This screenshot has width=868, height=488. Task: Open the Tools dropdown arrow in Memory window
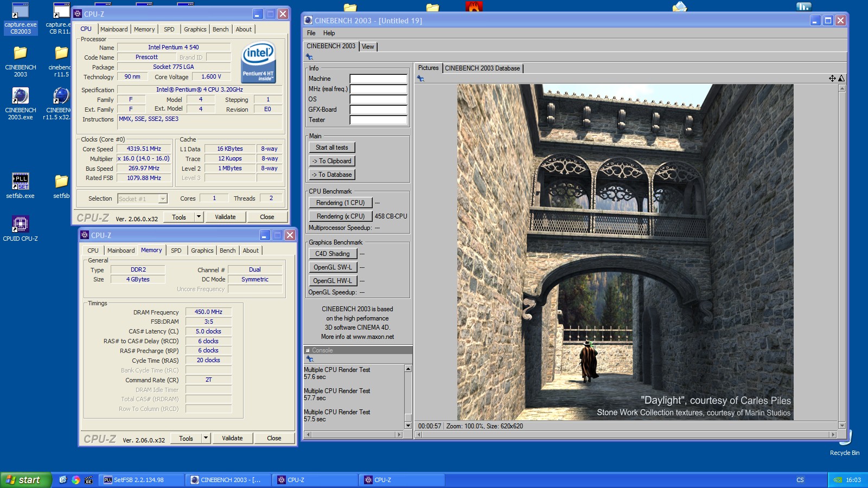(x=206, y=438)
